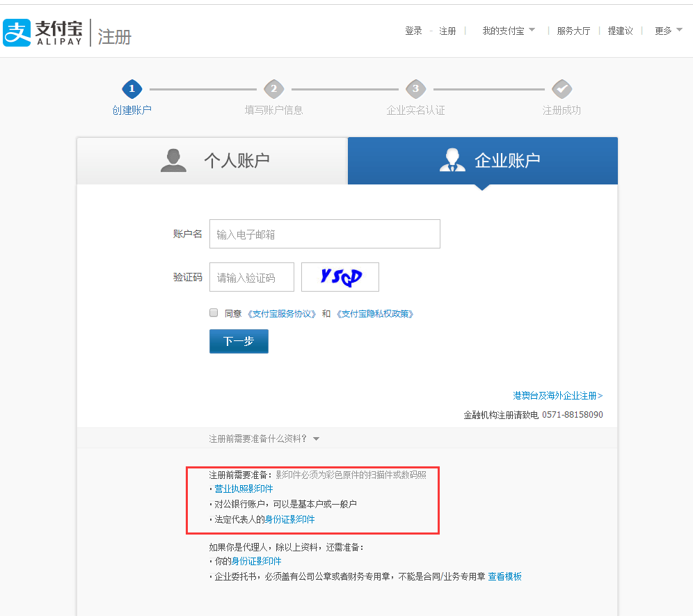Click the 下一步 button

pyautogui.click(x=239, y=341)
